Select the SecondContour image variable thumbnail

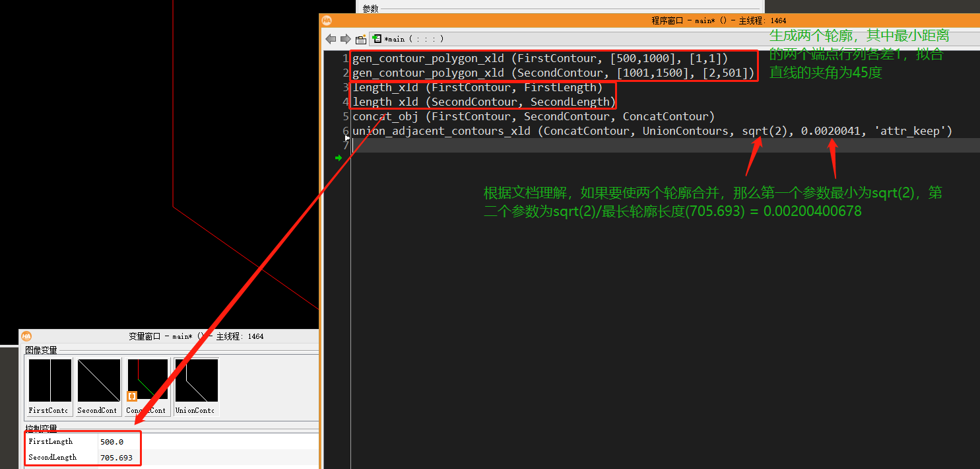point(98,387)
